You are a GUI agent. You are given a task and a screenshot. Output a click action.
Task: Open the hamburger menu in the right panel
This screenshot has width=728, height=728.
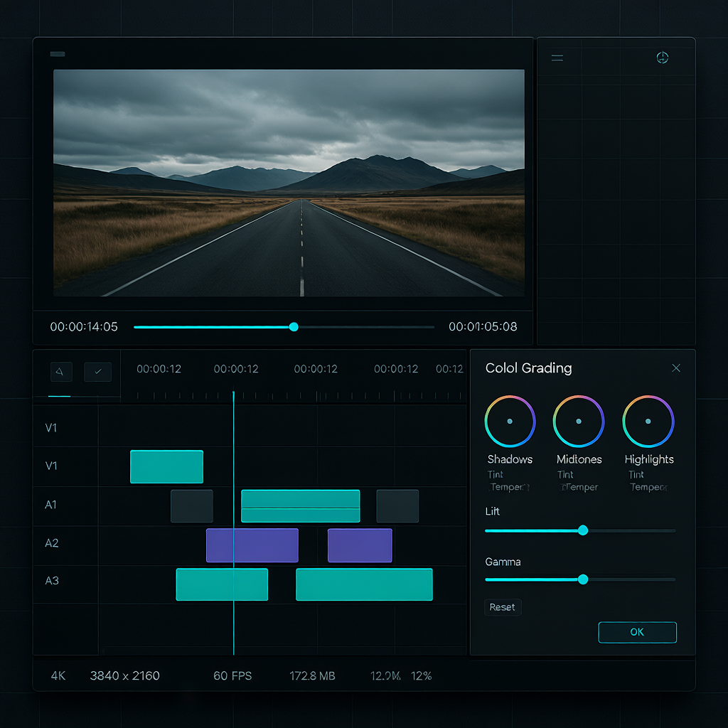[x=557, y=58]
